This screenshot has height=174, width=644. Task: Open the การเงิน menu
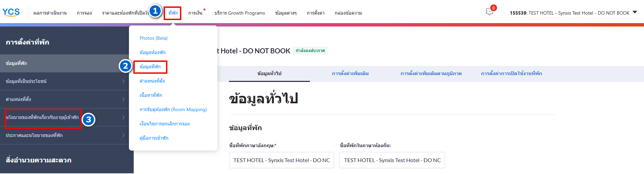[x=195, y=13]
